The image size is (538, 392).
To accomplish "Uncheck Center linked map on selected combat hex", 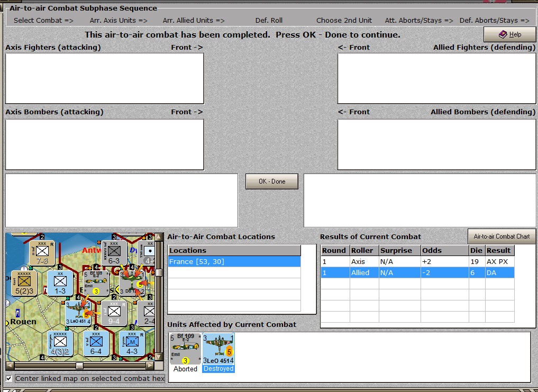I will (10, 379).
